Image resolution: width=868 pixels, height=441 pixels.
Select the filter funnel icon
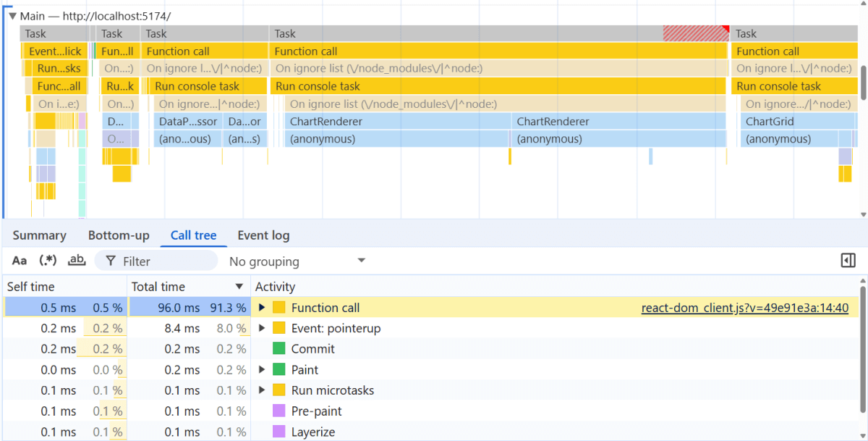click(x=110, y=260)
